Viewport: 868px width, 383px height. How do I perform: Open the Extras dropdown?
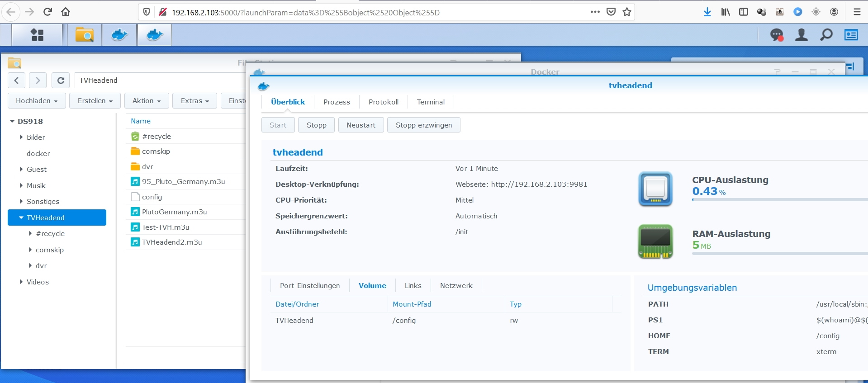tap(194, 101)
